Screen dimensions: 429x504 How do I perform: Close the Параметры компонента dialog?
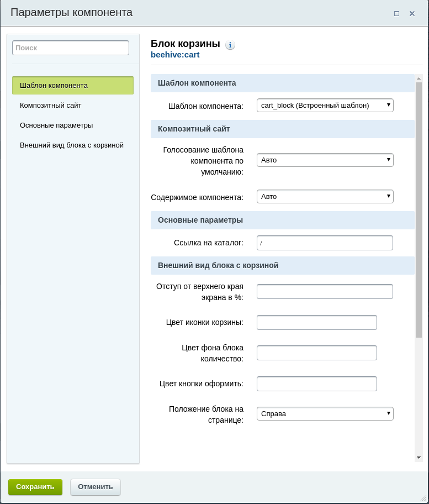coord(412,13)
